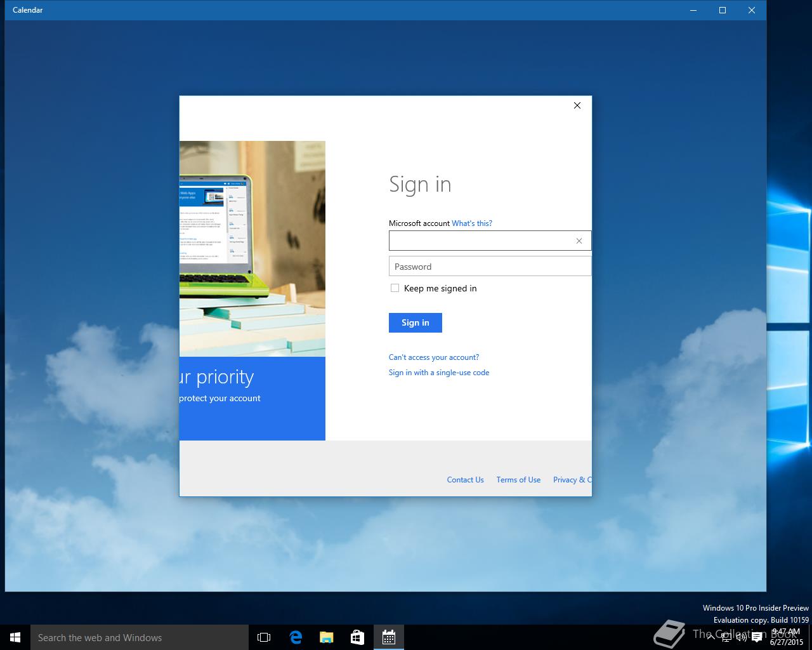
Task: Open the Windows Start menu
Action: (x=15, y=637)
